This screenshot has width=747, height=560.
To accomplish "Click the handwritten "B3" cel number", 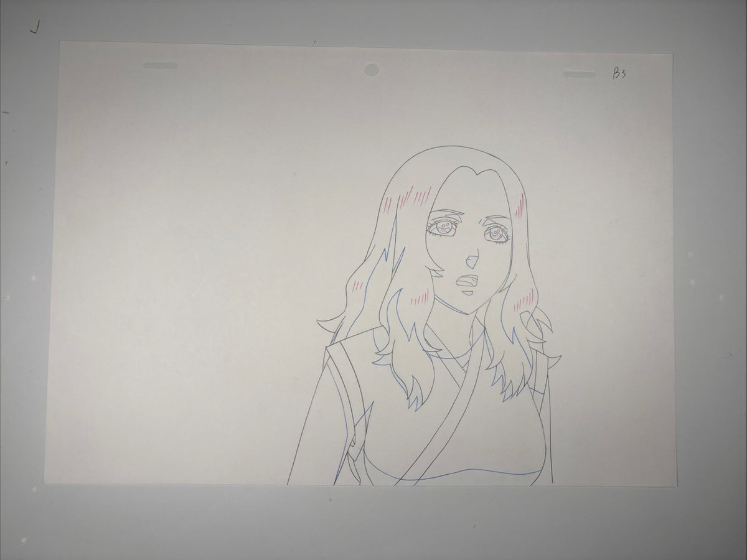I will click(619, 75).
